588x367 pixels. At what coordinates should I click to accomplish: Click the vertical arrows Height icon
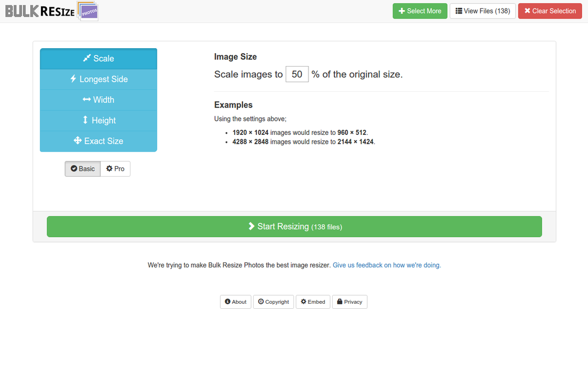pyautogui.click(x=85, y=120)
